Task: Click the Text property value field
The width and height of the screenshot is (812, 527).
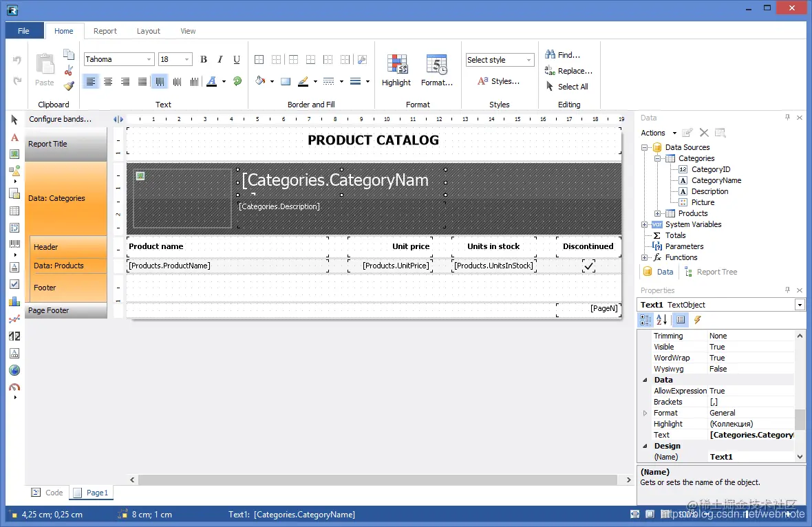Action: pyautogui.click(x=751, y=435)
